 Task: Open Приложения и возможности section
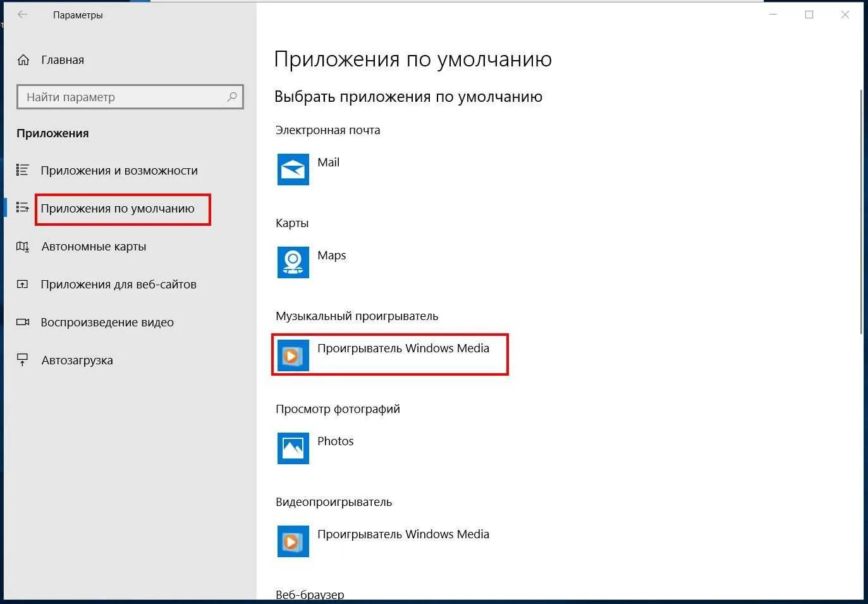click(x=119, y=170)
